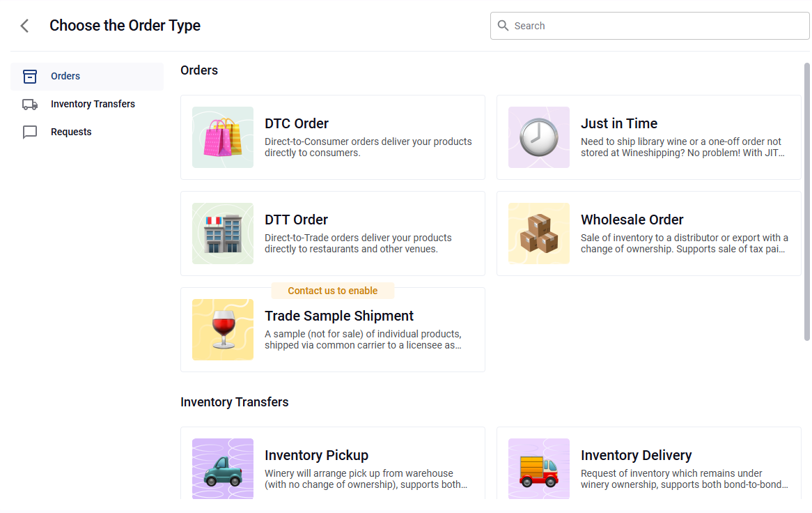Choose the Wholesale Order title
Viewport: 812px width, 513px height.
pyautogui.click(x=632, y=220)
